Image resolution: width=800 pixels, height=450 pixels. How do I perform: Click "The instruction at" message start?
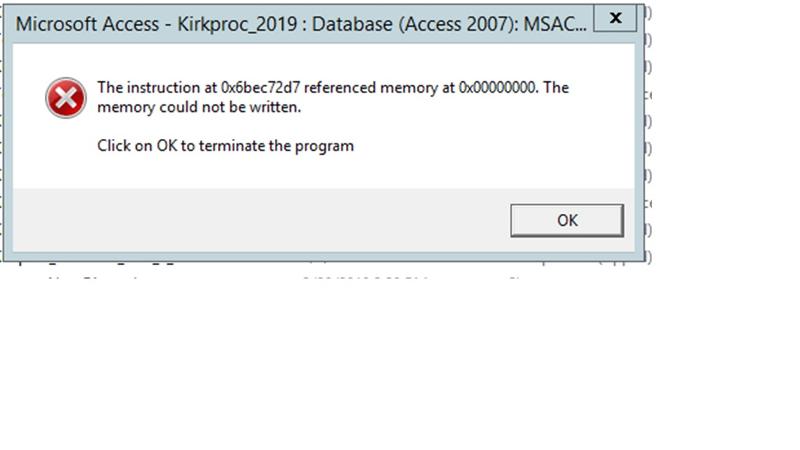tap(157, 87)
